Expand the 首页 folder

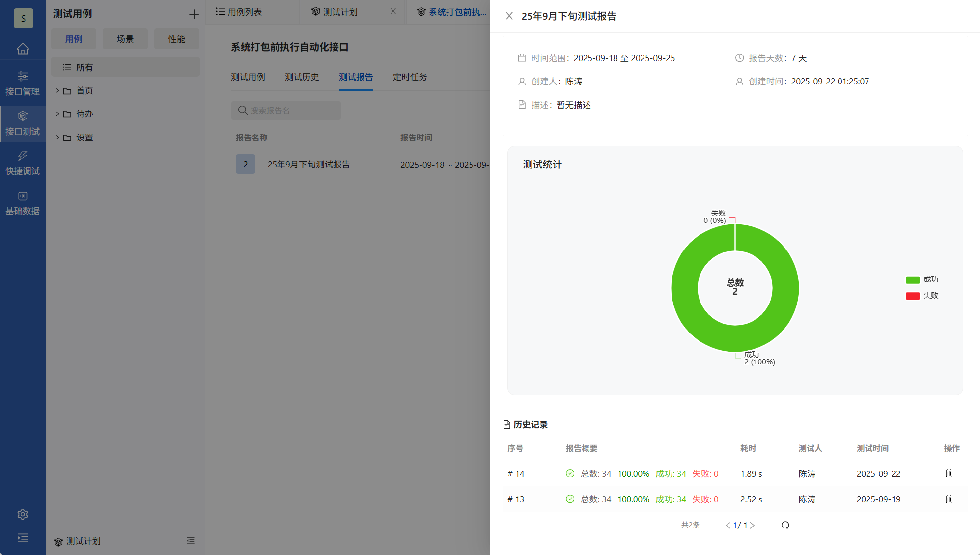[57, 90]
